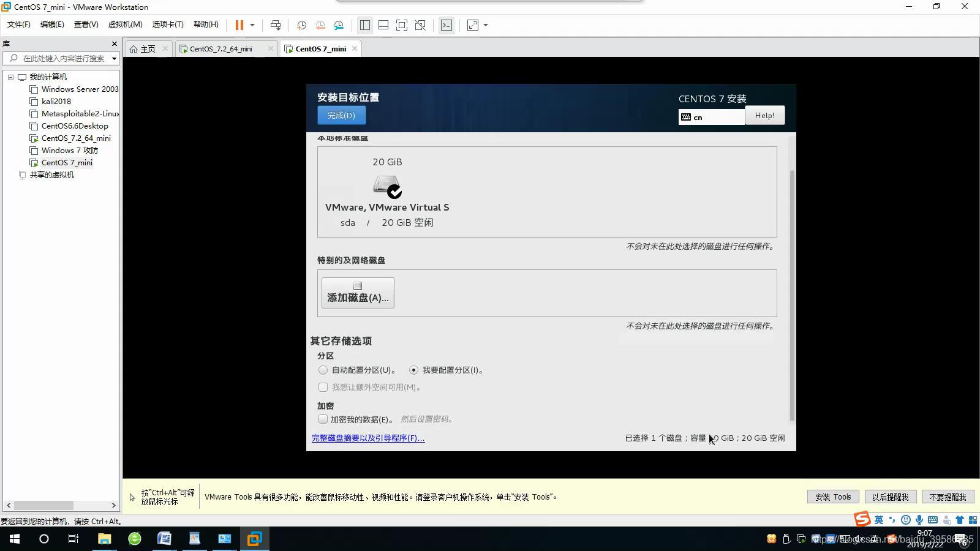Switch to the CentOS_7.2_64_mini tab

coord(221,49)
